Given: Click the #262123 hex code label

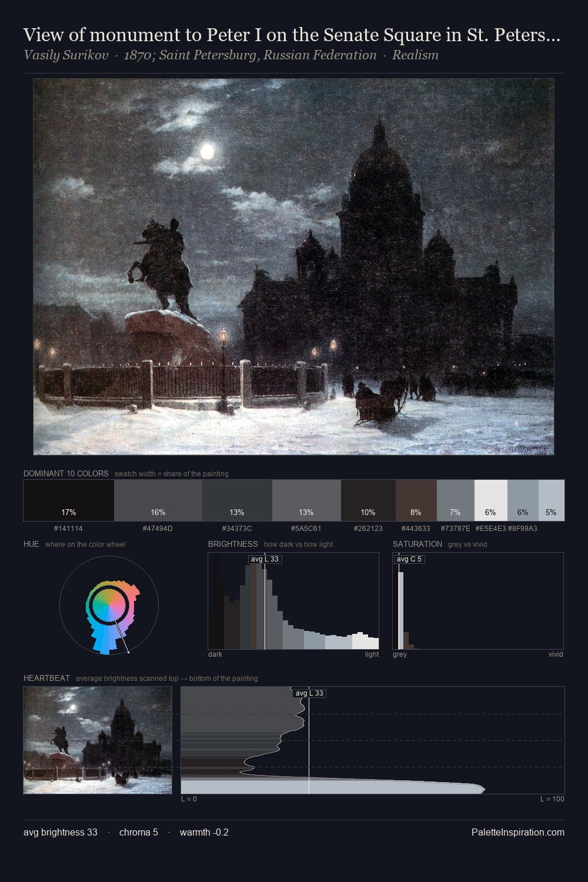Looking at the screenshot, I should (368, 529).
